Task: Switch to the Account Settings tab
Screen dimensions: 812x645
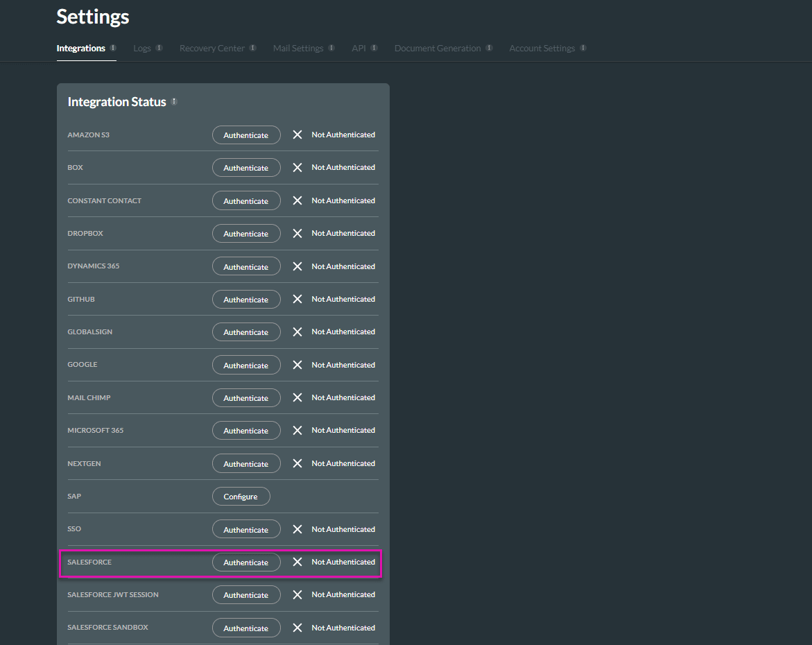Action: (542, 48)
